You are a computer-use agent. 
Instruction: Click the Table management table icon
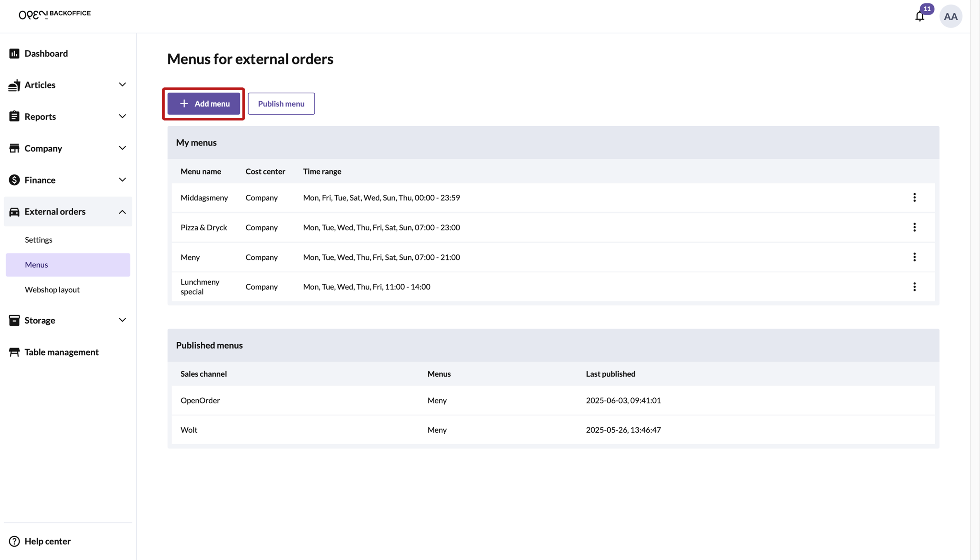pyautogui.click(x=14, y=352)
